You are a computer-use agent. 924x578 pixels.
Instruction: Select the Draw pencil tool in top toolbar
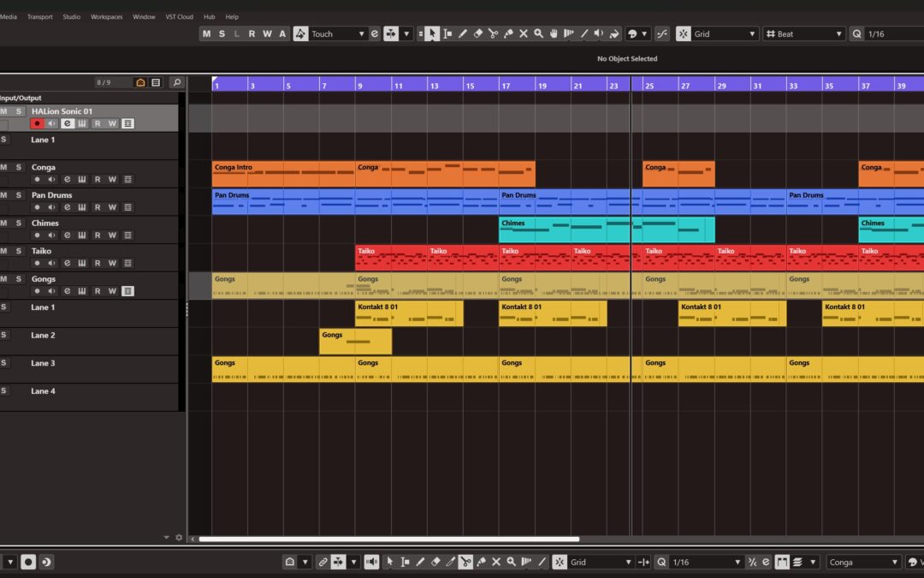463,34
